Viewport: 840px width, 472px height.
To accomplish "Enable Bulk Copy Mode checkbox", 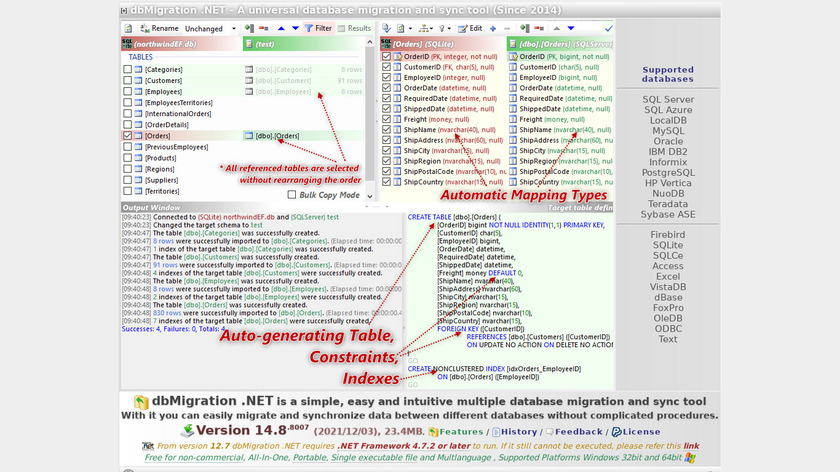I will tap(291, 194).
